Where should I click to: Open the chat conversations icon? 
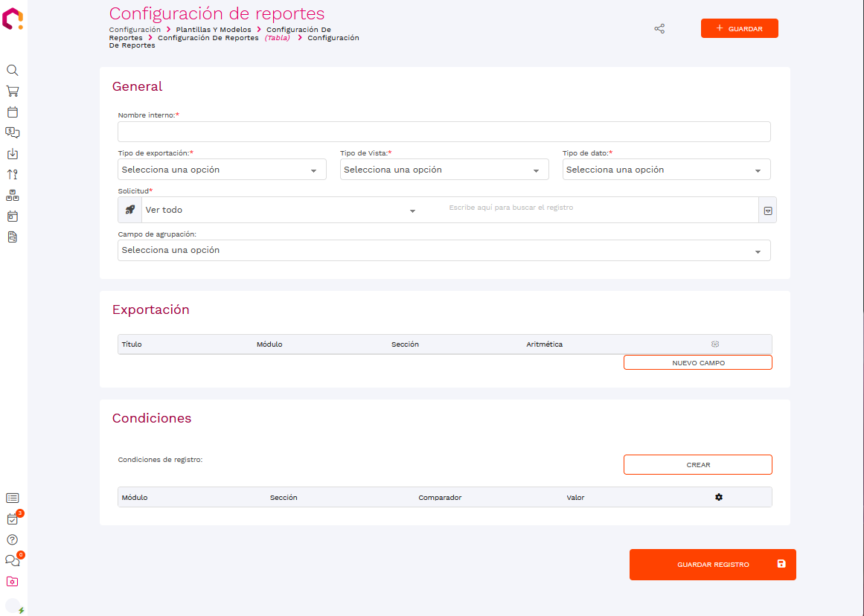(x=12, y=561)
